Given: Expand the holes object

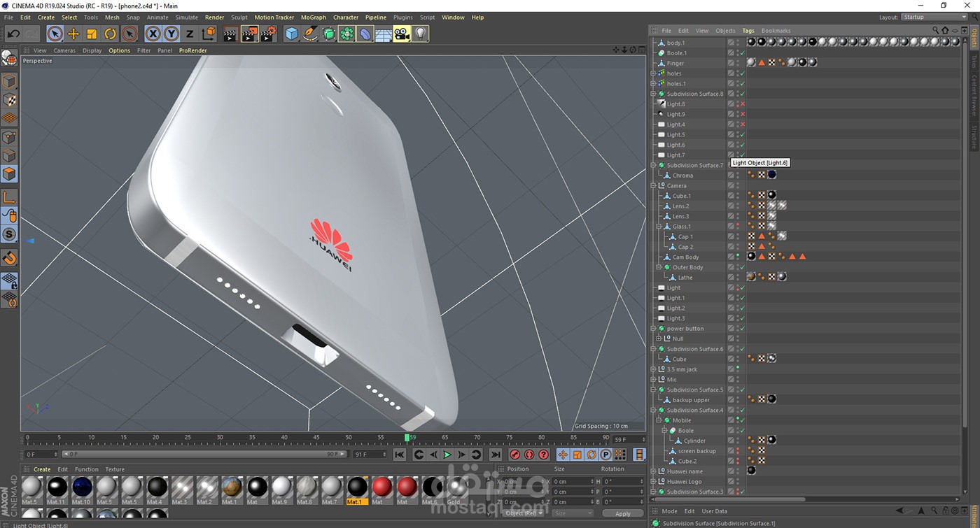Looking at the screenshot, I should [x=654, y=73].
